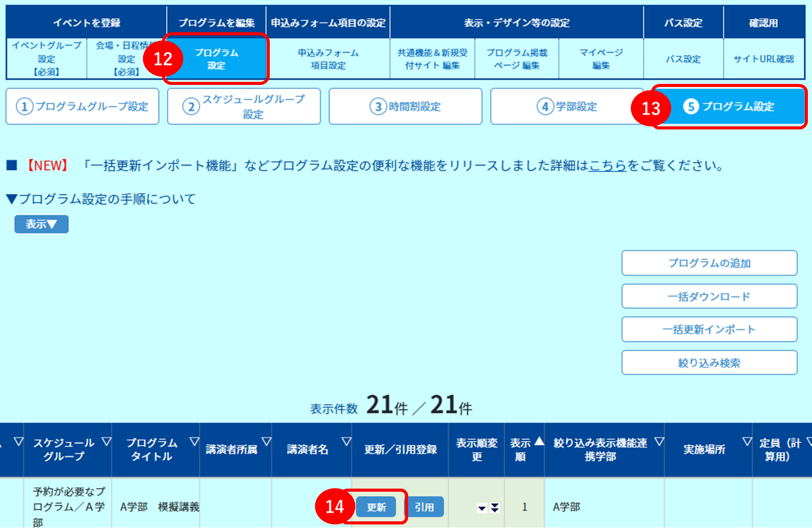The height and width of the screenshot is (528, 812).
Task: Switch to ①プログラムグループ設定 tab
Action: [82, 106]
